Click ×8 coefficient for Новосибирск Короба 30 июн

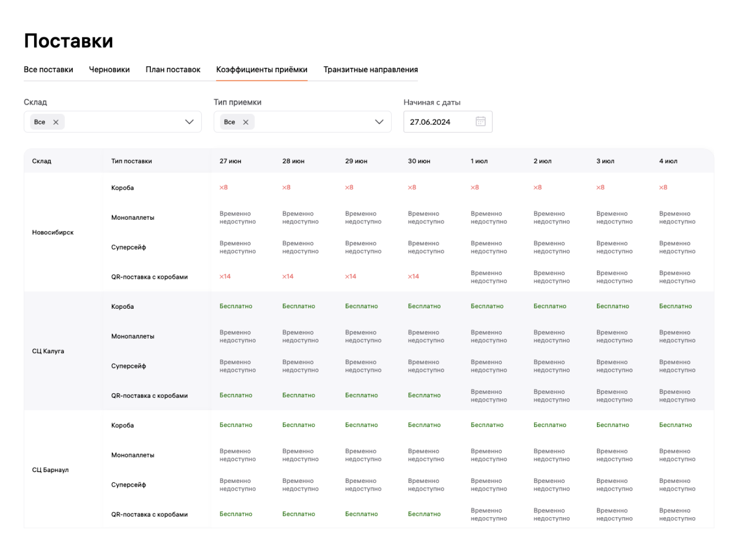(412, 187)
